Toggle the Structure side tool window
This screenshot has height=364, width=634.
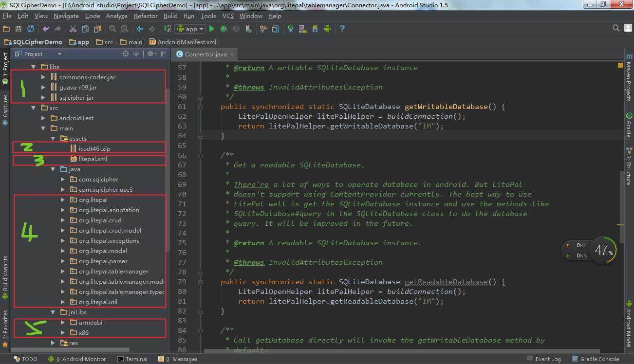[x=628, y=166]
